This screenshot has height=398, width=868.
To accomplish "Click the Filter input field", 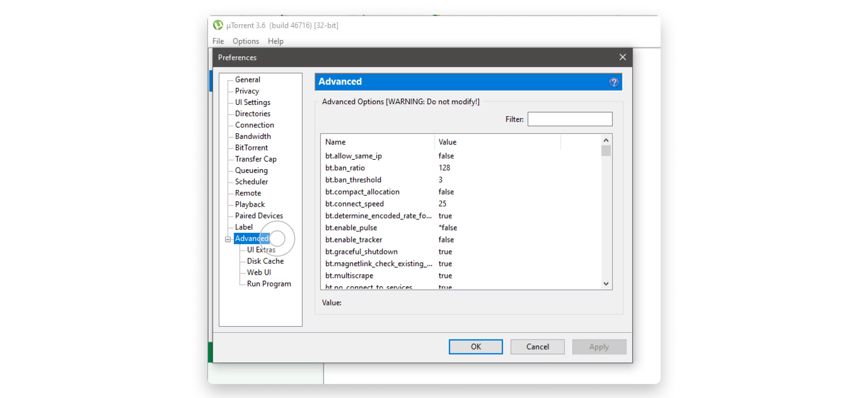I will [x=570, y=119].
